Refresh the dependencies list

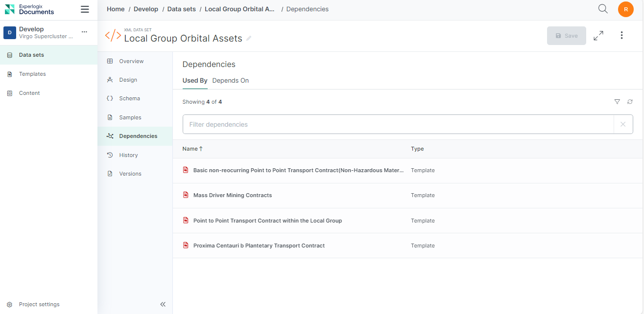coord(630,102)
